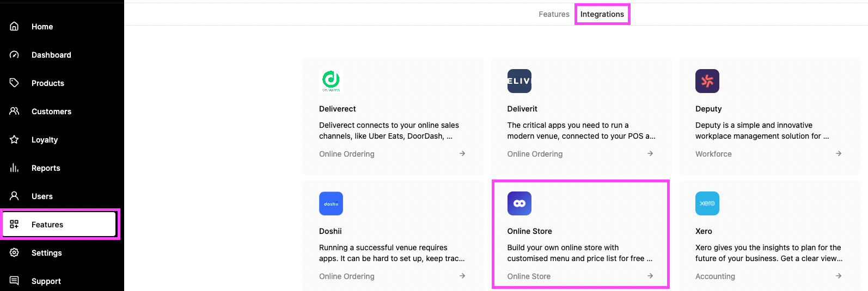This screenshot has width=868, height=291.
Task: Select the Integrations tab
Action: point(602,14)
